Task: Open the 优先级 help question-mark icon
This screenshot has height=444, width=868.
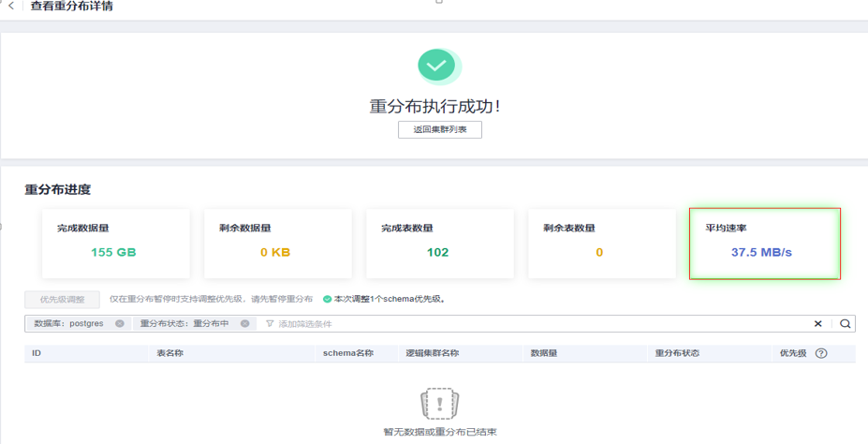Action: coord(821,354)
